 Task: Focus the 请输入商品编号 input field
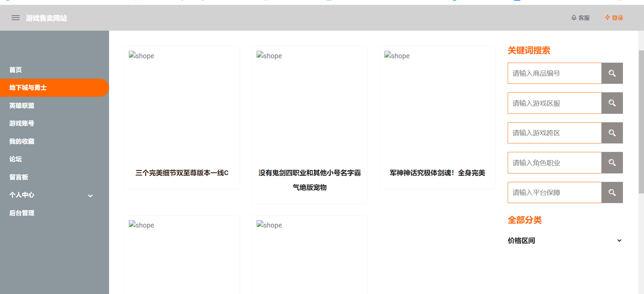click(x=554, y=73)
